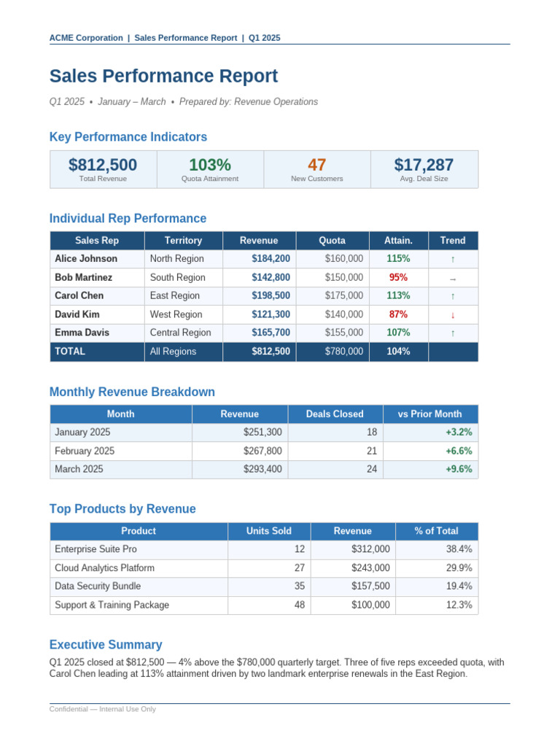The width and height of the screenshot is (560, 747).
Task: Select the 'Cloud Analytics Platform' product
Action: point(105,568)
